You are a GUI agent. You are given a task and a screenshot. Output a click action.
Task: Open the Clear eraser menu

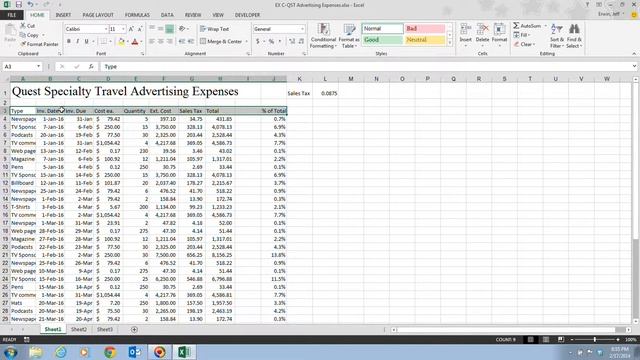524,44
